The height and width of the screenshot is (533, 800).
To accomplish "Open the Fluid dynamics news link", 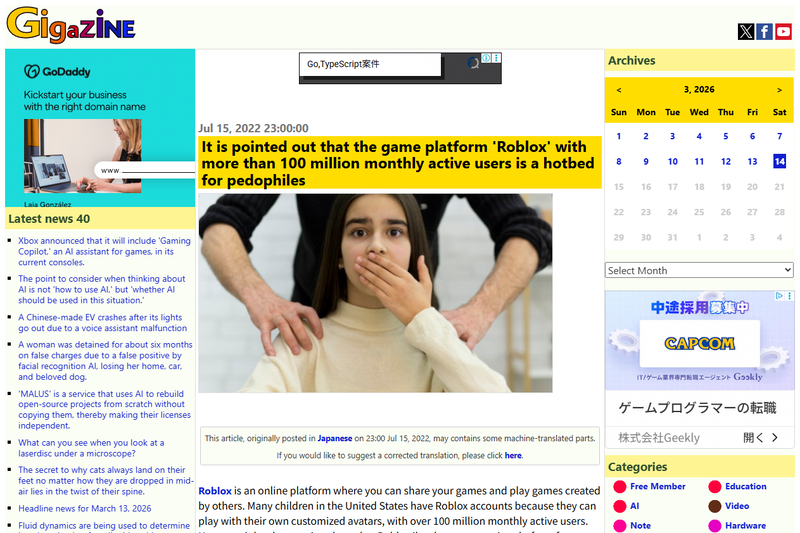I will 104,526.
